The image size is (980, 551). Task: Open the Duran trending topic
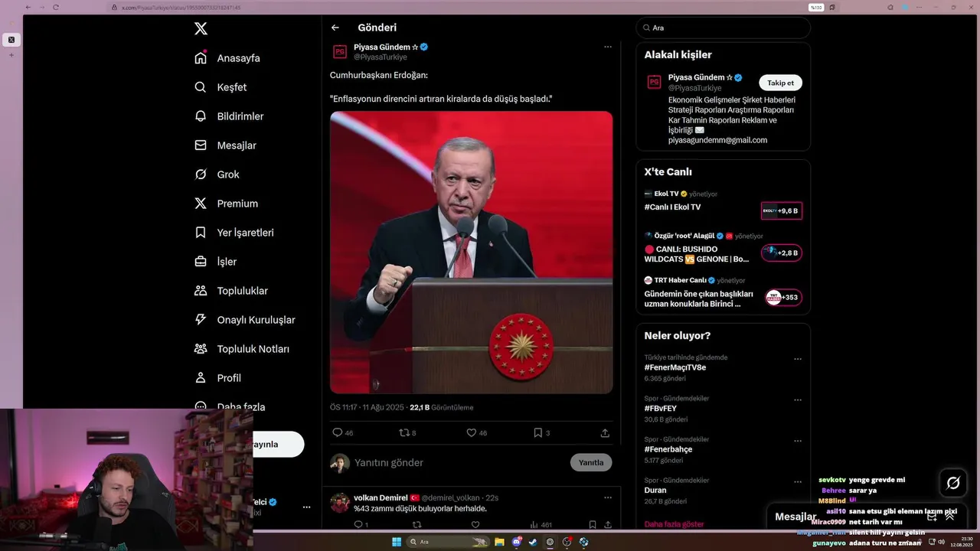pos(655,490)
